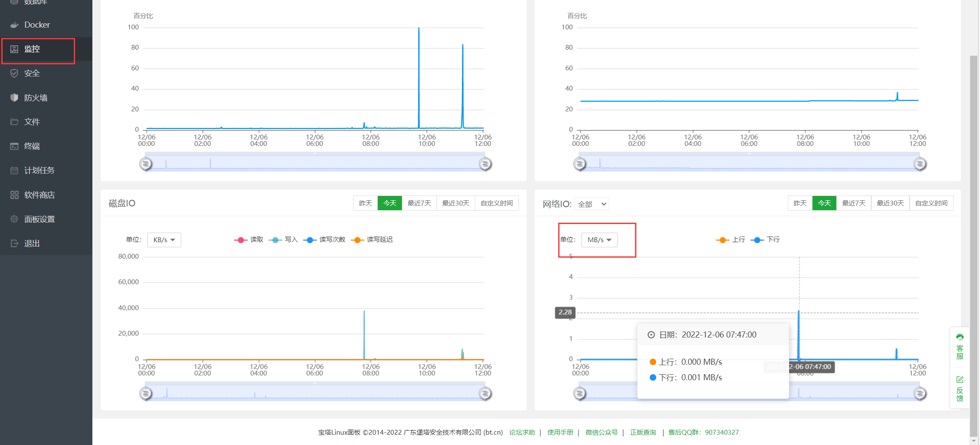This screenshot has width=980, height=445.
Task: Open Docker from the sidebar whale icon
Action: point(14,25)
